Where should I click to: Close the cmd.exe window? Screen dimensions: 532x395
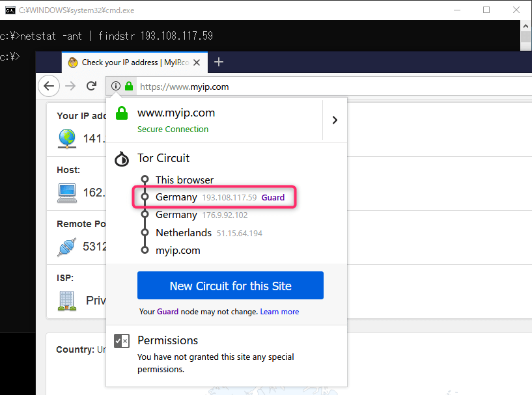[516, 10]
